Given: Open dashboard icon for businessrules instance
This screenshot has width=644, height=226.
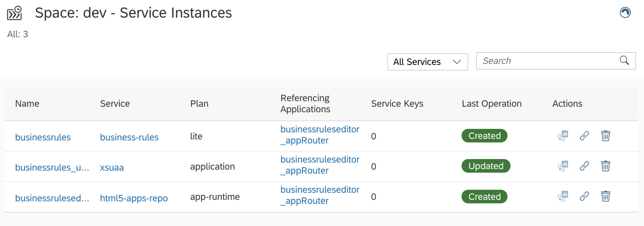Looking at the screenshot, I should [563, 136].
